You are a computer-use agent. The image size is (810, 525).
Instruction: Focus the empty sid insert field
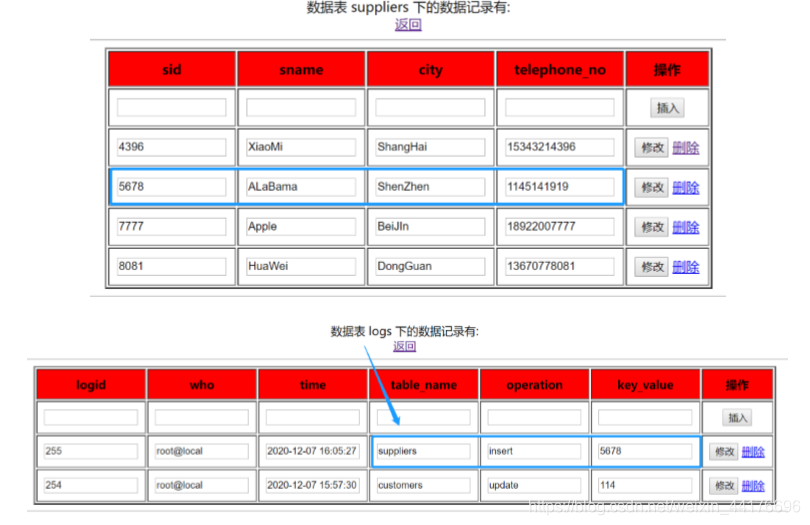pyautogui.click(x=172, y=107)
